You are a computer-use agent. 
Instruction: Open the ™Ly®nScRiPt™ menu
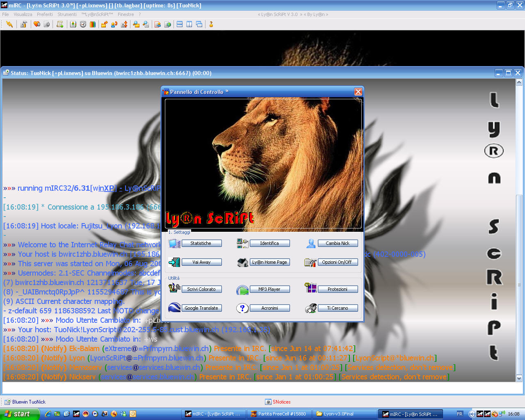[97, 14]
